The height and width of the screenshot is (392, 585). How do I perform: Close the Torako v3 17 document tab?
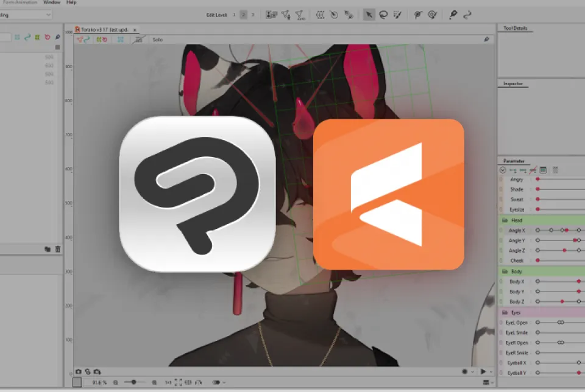click(135, 30)
